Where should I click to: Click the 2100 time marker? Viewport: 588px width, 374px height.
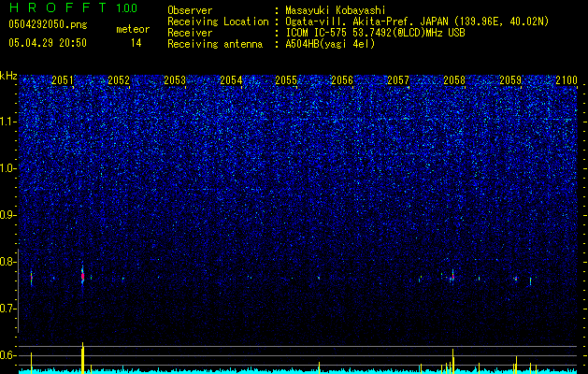click(566, 80)
